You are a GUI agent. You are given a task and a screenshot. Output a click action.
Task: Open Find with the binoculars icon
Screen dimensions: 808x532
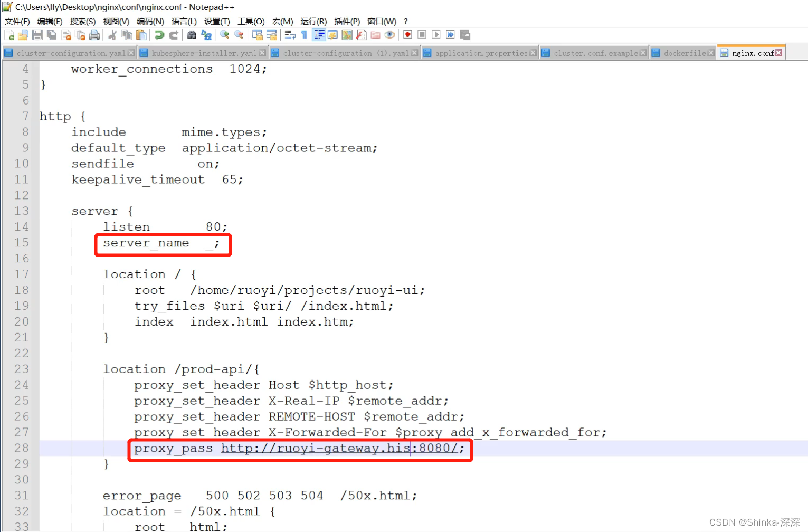(192, 35)
